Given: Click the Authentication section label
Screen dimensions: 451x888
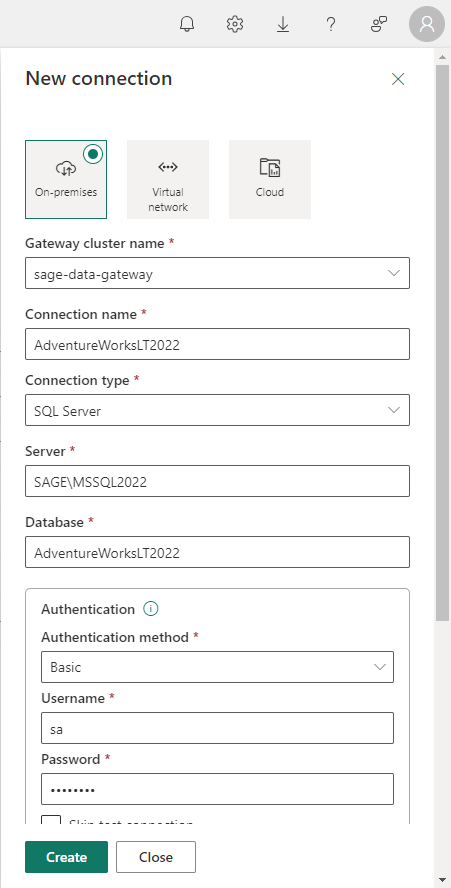Looking at the screenshot, I should [88, 609].
